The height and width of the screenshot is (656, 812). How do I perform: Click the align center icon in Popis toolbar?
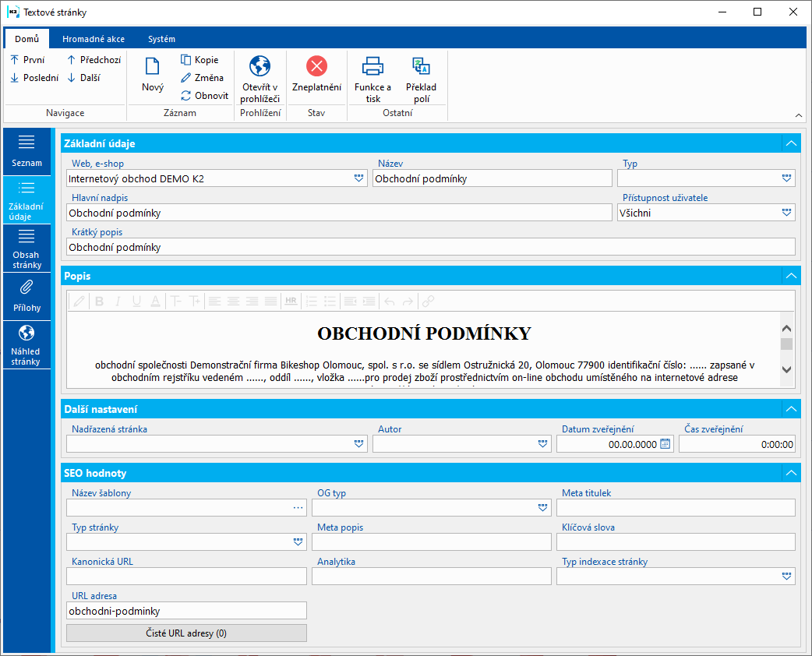[233, 302]
